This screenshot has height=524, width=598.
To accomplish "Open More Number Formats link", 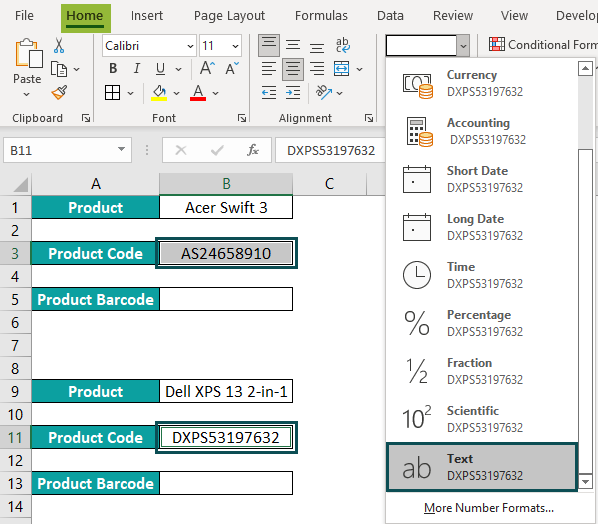I will pos(489,508).
